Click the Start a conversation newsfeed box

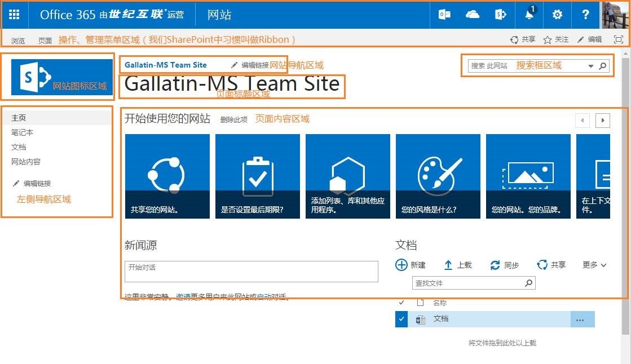(251, 272)
